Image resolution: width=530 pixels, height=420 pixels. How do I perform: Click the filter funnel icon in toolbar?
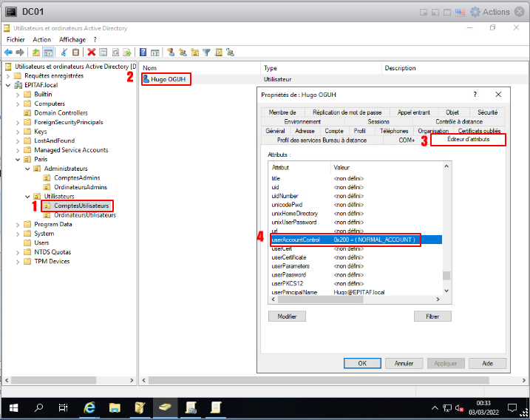[x=207, y=52]
